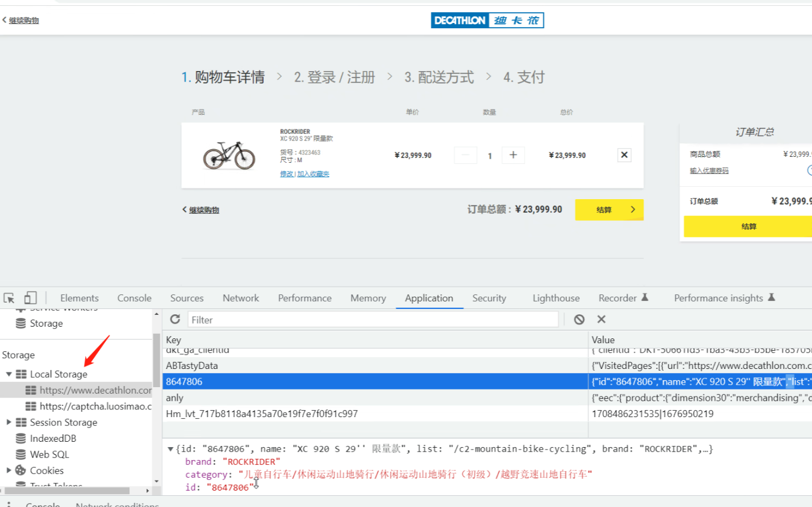The image size is (812, 507).
Task: Select the Application tab
Action: coord(429,298)
